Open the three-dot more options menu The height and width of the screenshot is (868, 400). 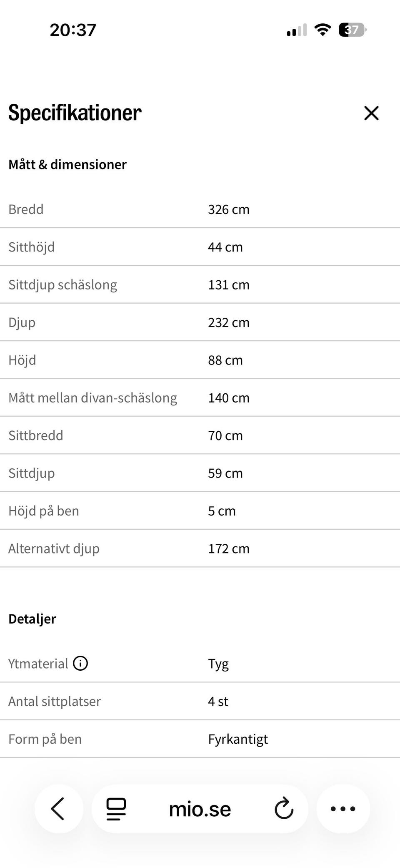point(343,809)
